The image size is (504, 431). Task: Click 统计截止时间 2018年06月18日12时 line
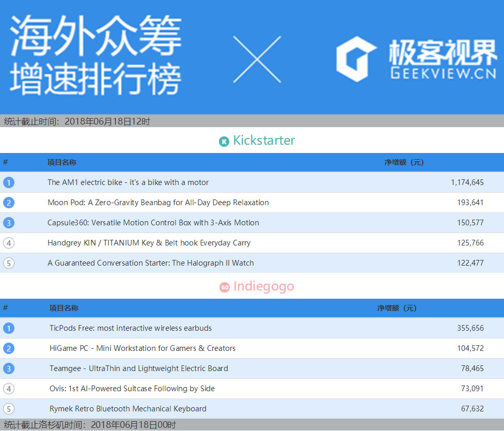77,121
